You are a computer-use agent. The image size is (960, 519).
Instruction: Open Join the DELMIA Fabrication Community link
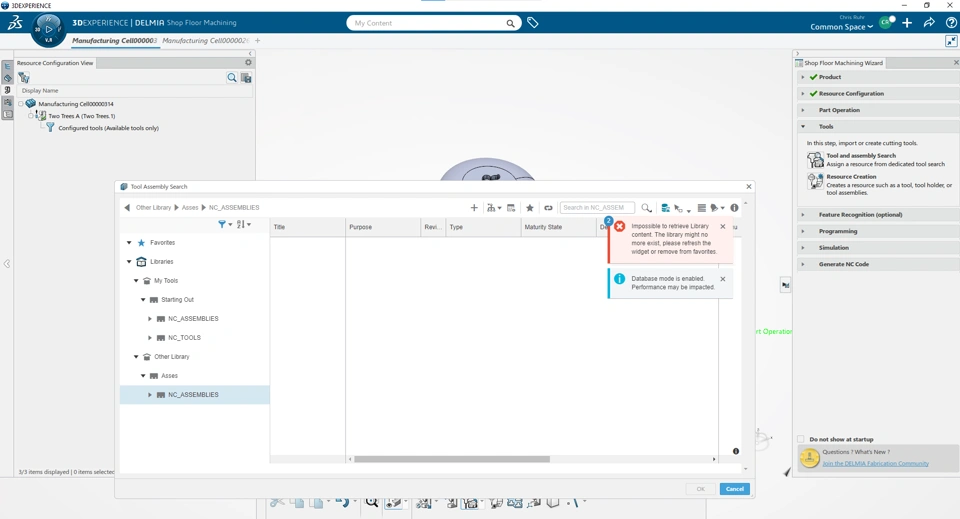pos(876,463)
